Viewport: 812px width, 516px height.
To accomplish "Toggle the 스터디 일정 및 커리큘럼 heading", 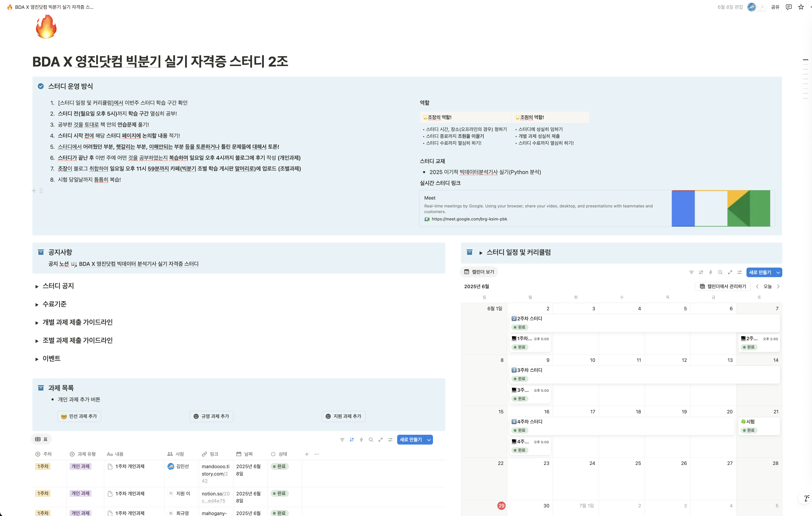I will pyautogui.click(x=481, y=253).
